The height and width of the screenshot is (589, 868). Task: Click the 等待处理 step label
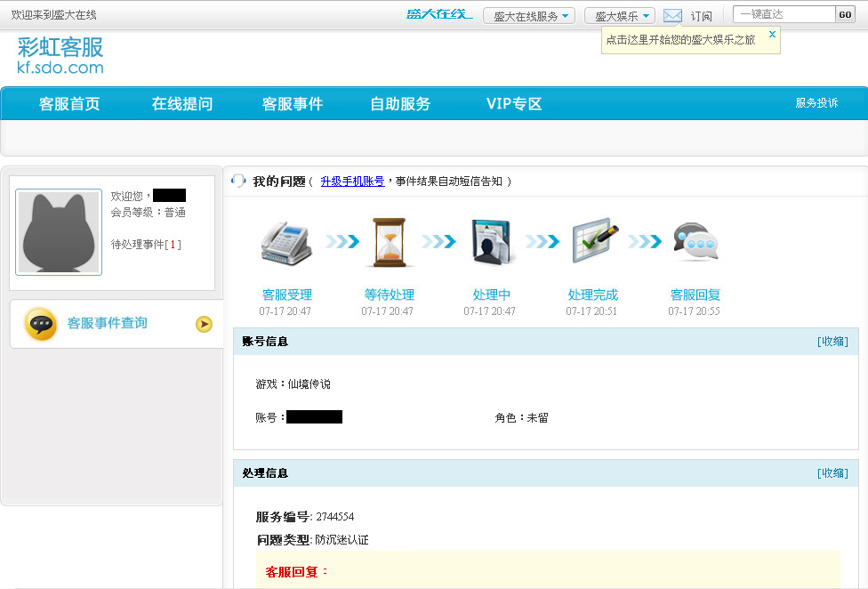(390, 294)
